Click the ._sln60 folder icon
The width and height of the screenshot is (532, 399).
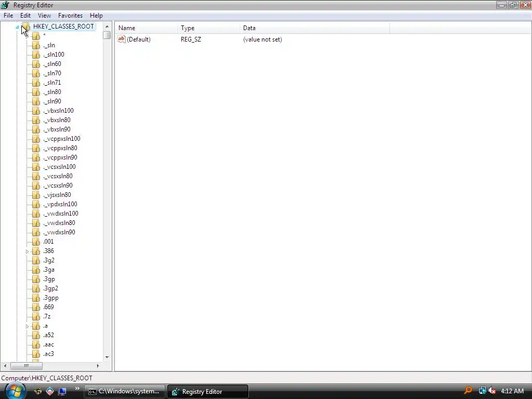pyautogui.click(x=36, y=64)
